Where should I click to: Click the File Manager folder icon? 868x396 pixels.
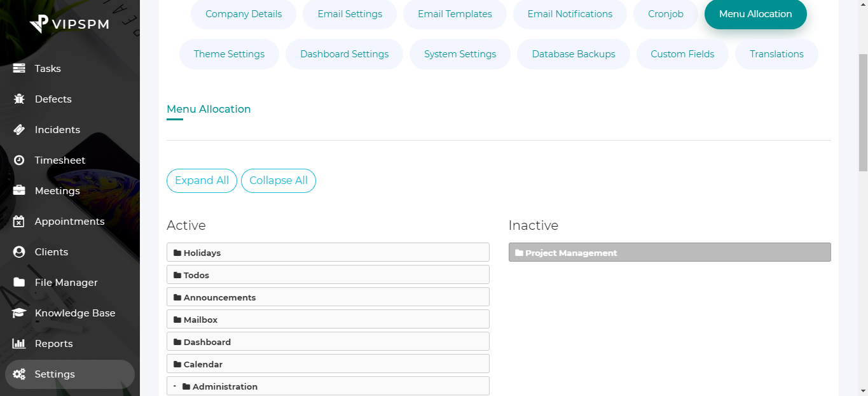(19, 283)
